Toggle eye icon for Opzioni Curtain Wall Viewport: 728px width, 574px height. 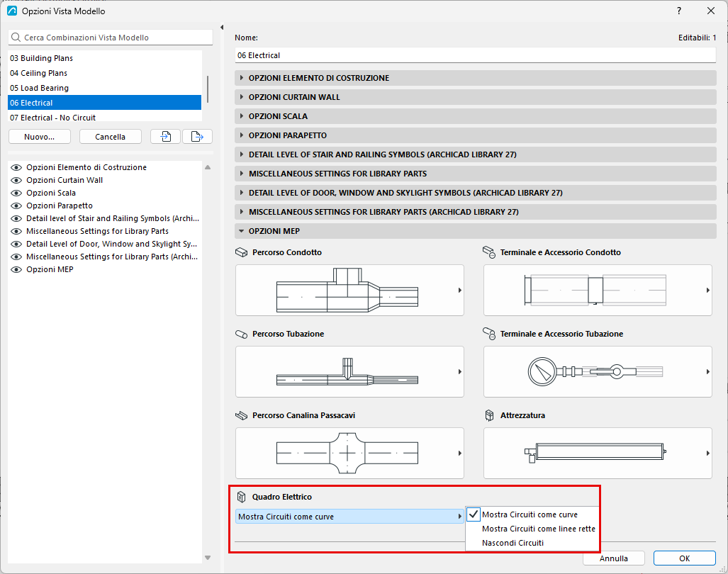(x=16, y=180)
